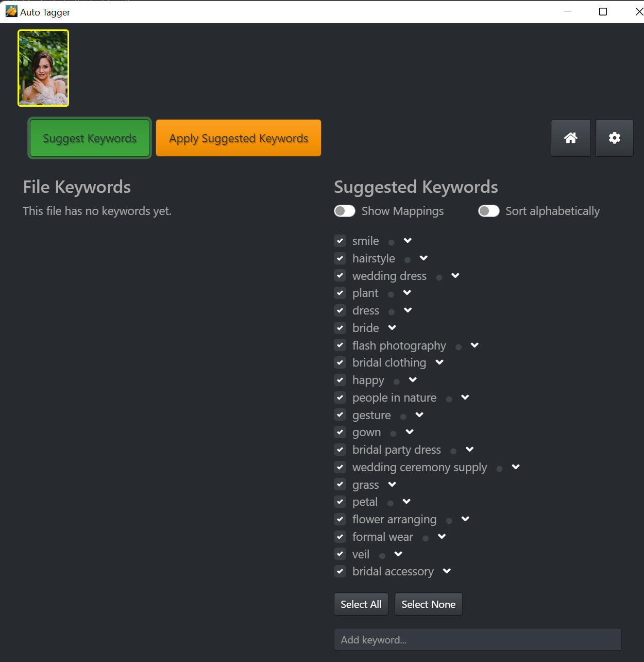Uncheck the bride keyword checkbox

pos(340,328)
